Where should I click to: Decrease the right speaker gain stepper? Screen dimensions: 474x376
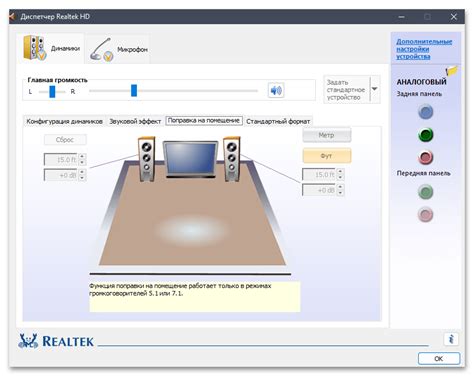340,193
